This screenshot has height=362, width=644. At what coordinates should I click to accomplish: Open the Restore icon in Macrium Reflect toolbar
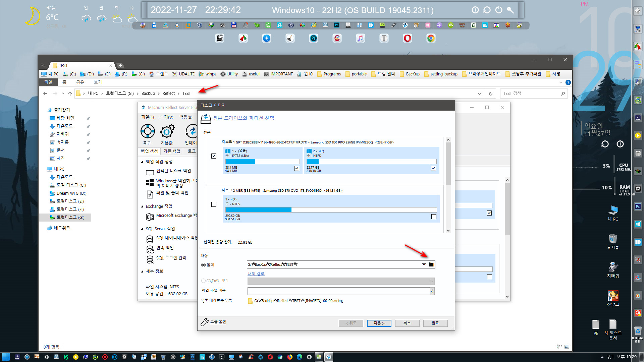(148, 131)
